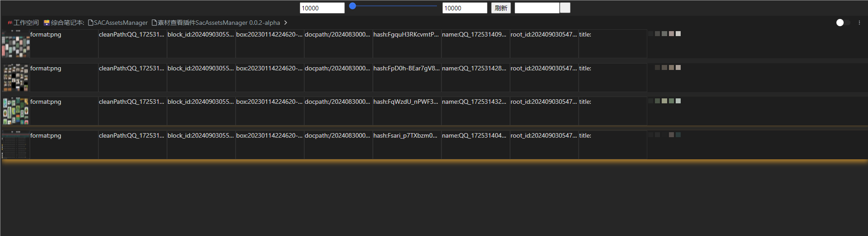Pick the brownish-gray swatch in the Fsari_p7TXbzm0 row
The image size is (868, 236).
coord(671,135)
